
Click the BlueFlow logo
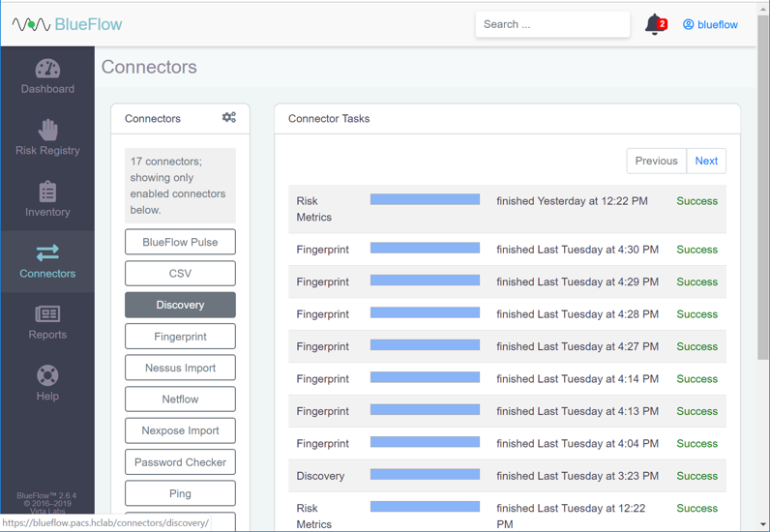68,24
